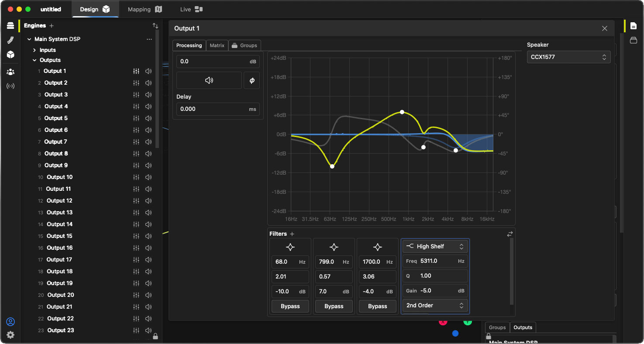The height and width of the screenshot is (344, 644).
Task: Click the sort arrows icon in the Engines header
Action: [155, 26]
